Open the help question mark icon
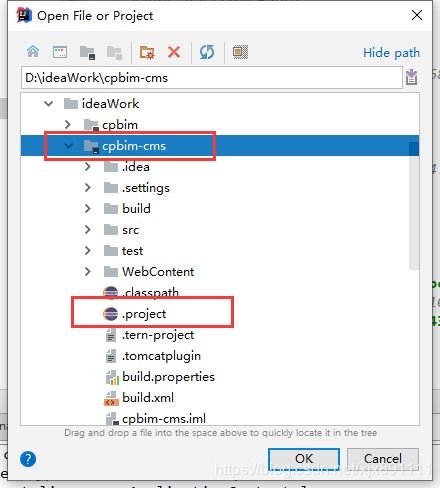This screenshot has height=488, width=440. pos(28,459)
